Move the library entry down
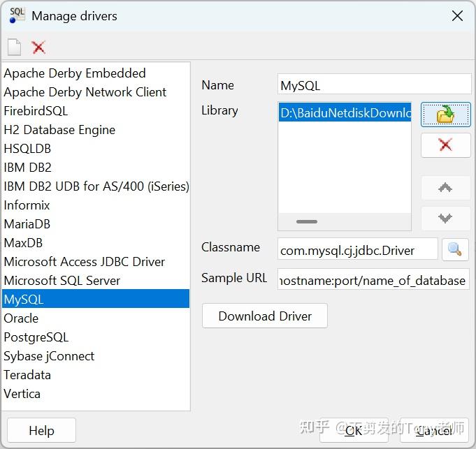The image size is (476, 449). [x=445, y=218]
